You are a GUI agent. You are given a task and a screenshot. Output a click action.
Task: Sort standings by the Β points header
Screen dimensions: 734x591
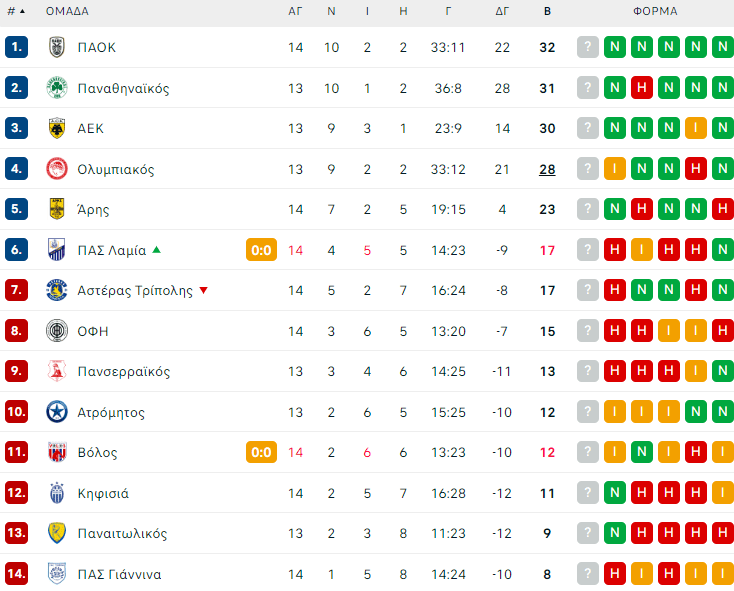coord(547,12)
